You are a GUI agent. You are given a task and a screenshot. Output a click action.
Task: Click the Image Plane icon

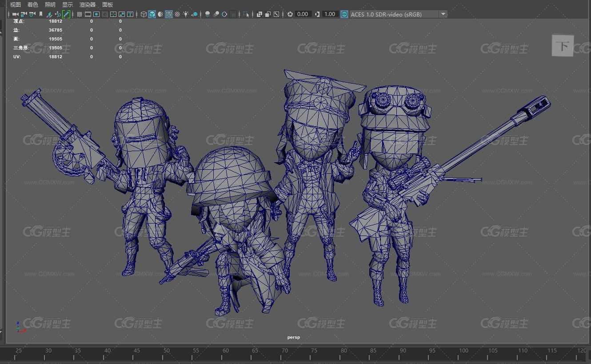click(49, 14)
